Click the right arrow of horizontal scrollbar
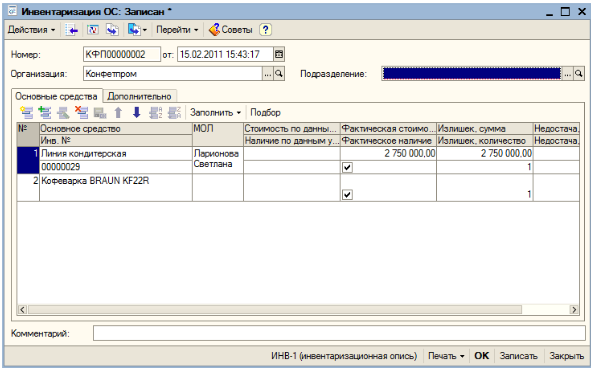This screenshot has width=591, height=370. tap(574, 310)
